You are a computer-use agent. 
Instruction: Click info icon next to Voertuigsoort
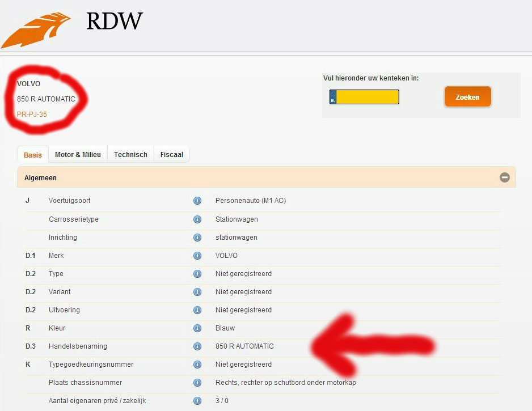click(197, 201)
